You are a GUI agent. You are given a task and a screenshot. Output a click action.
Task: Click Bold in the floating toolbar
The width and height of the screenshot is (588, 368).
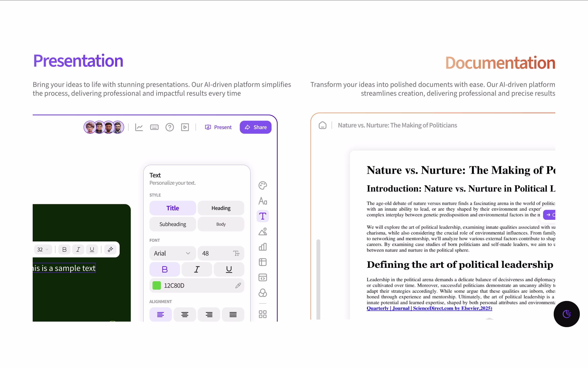64,249
